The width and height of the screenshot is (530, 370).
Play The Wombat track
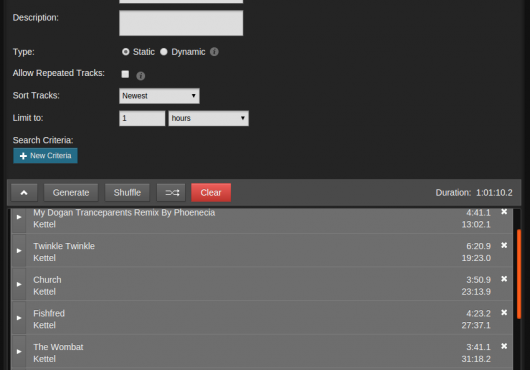[19, 352]
